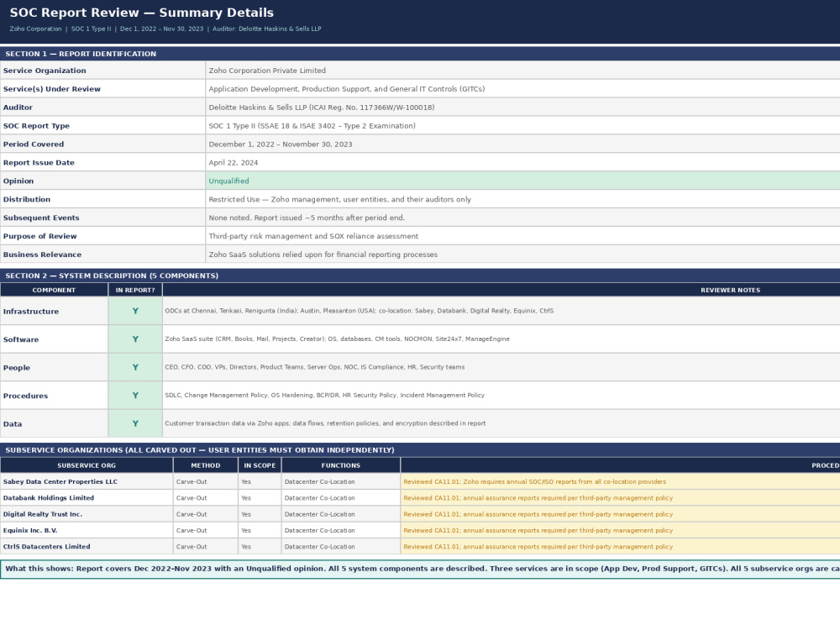Click the 'IN REPORT?' column header
Image resolution: width=840 pixels, height=630 pixels.
(135, 290)
